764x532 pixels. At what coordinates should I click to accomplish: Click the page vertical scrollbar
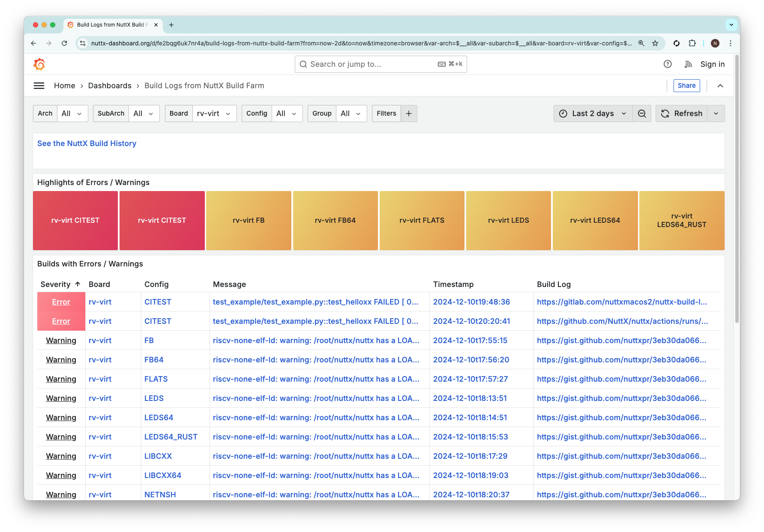[737, 188]
